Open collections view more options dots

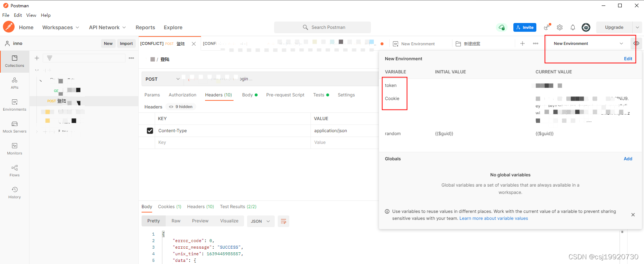tap(131, 58)
